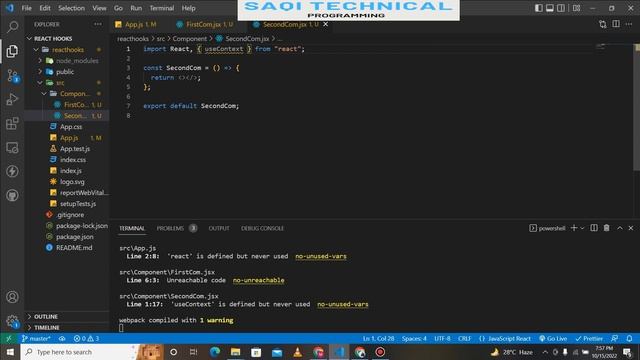The width and height of the screenshot is (640, 360).
Task: Open the GitHub view icon
Action: [x=12, y=195]
